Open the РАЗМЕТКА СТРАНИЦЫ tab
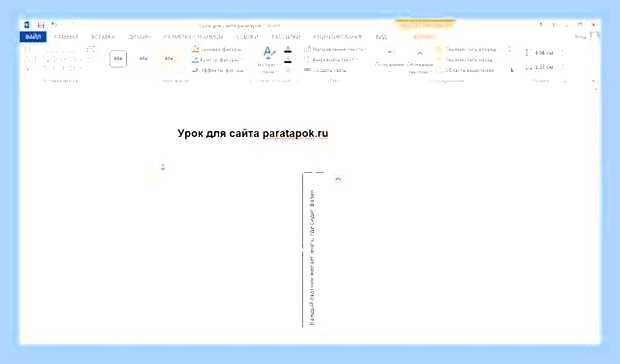 (193, 37)
